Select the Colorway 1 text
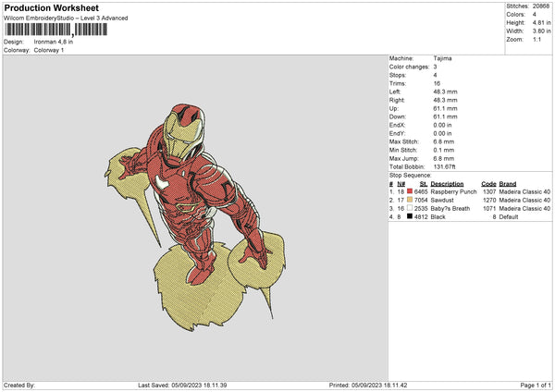This screenshot has height=392, width=555. pos(49,50)
